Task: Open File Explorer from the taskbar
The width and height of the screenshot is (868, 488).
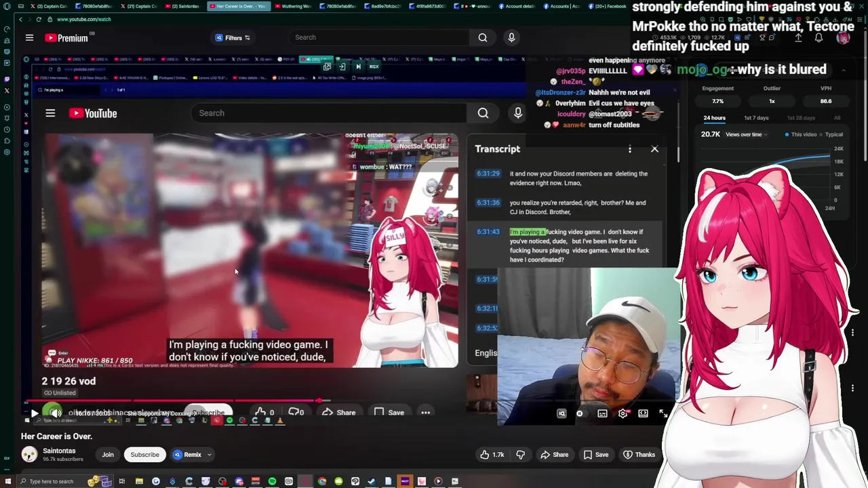Action: point(139,481)
